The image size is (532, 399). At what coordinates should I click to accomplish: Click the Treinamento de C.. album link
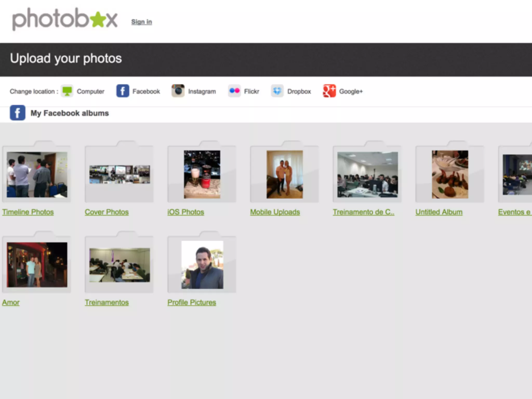tap(363, 212)
